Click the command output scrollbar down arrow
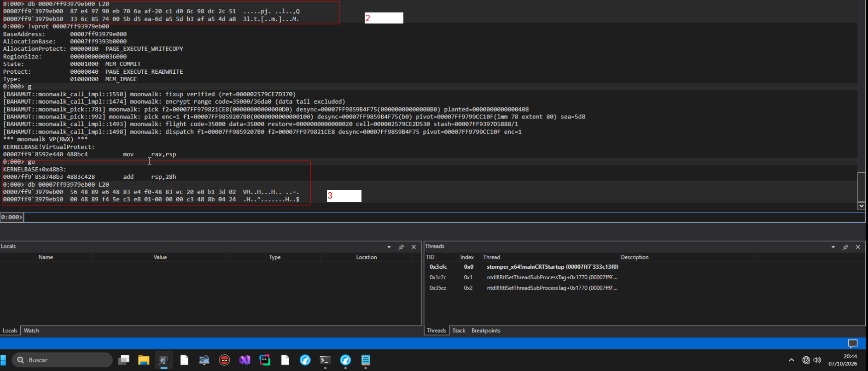The image size is (868, 371). 861,206
